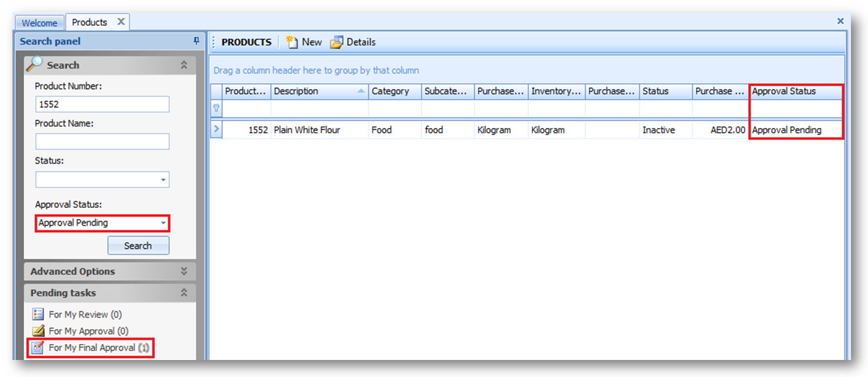Viewport: 868px width, 377px height.
Task: Click the For My Review list icon
Action: (38, 315)
